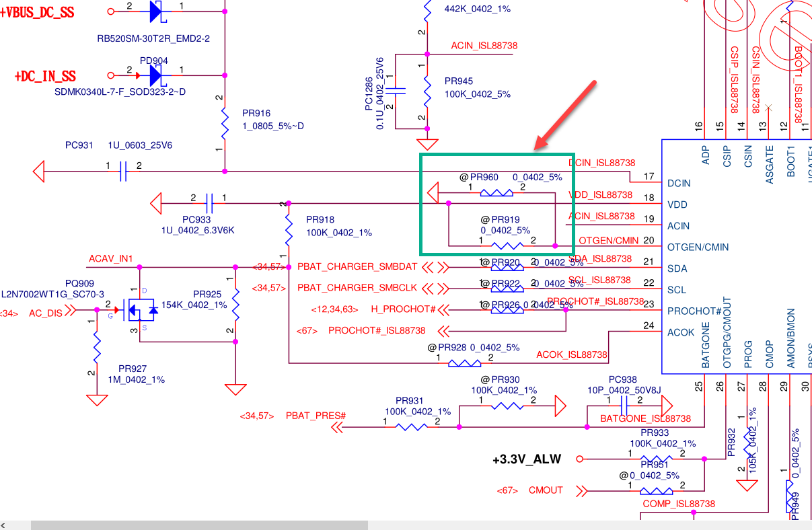Click the +VBUS_DC_SS power label
Image resolution: width=812 pixels, height=530 pixels.
tap(38, 12)
